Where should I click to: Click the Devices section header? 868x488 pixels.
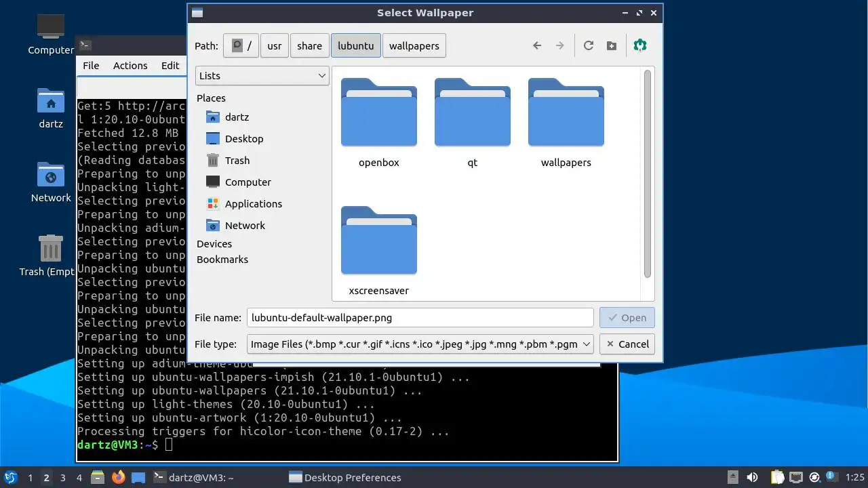click(214, 244)
